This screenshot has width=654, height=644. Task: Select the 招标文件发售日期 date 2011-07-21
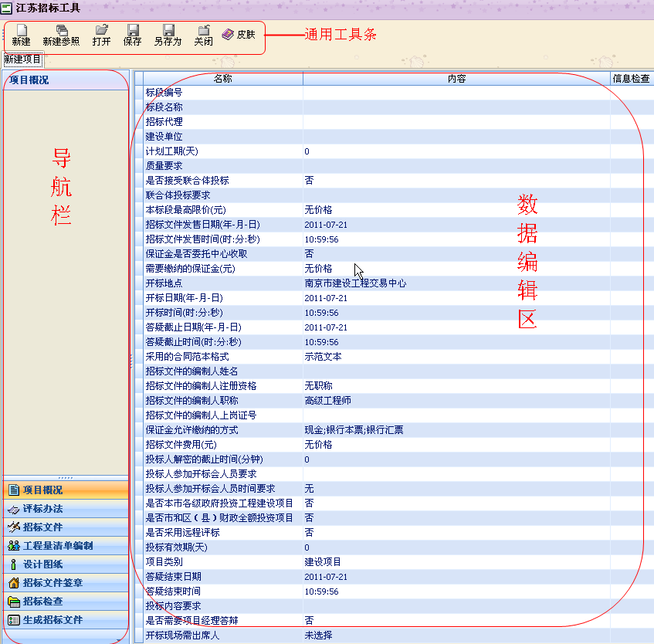pos(456,225)
